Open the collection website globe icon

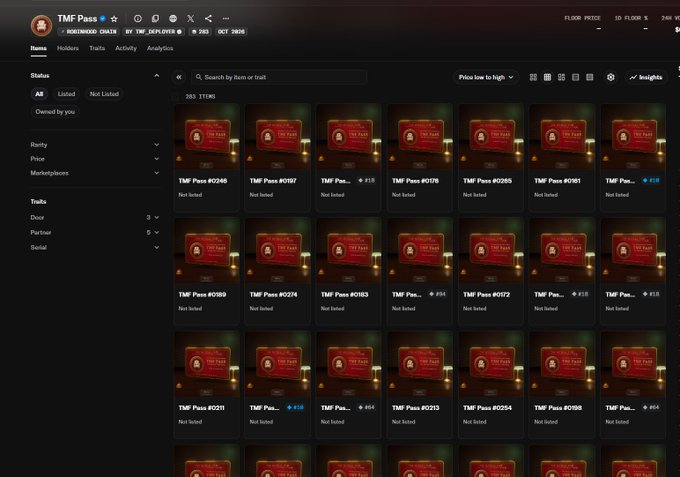[173, 18]
